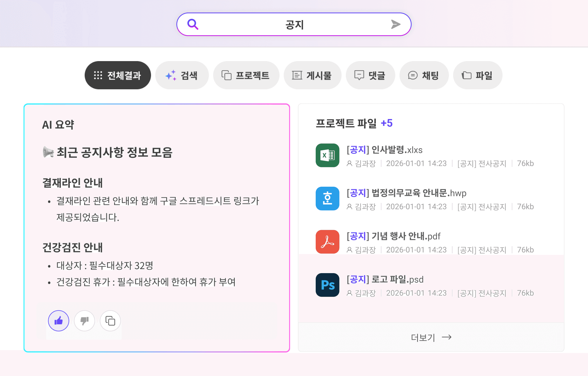Image resolution: width=588 pixels, height=376 pixels.
Task: Open the 프로젝트 tab
Action: coord(246,75)
